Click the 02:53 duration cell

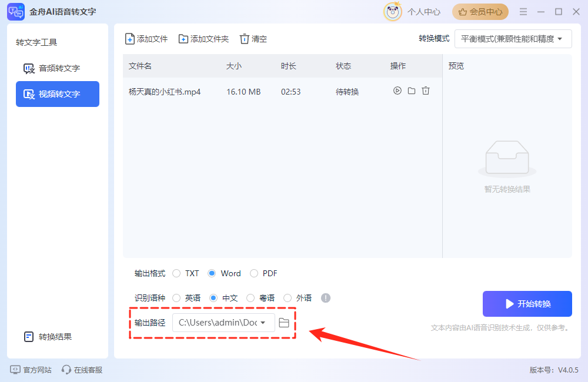coord(290,92)
